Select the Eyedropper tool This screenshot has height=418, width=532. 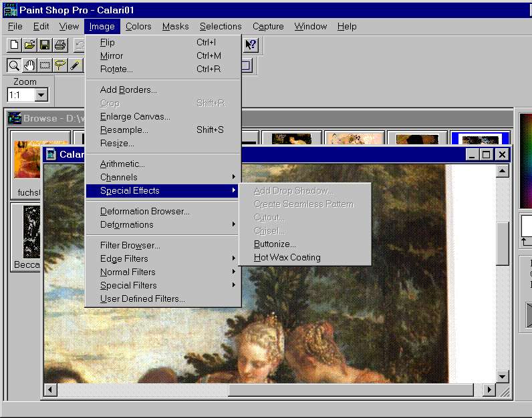(x=75, y=65)
